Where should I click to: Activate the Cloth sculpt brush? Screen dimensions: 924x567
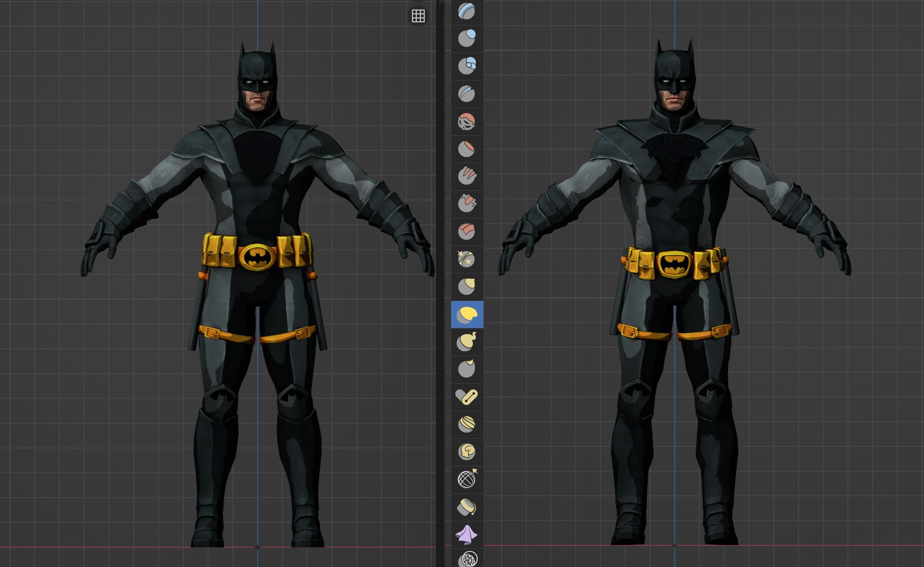click(x=467, y=535)
